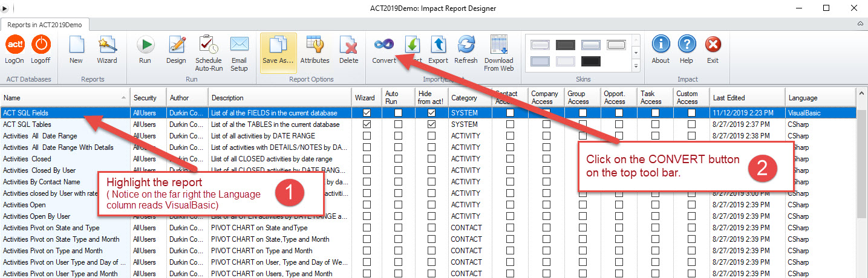Launch the report Wizard

click(x=107, y=50)
